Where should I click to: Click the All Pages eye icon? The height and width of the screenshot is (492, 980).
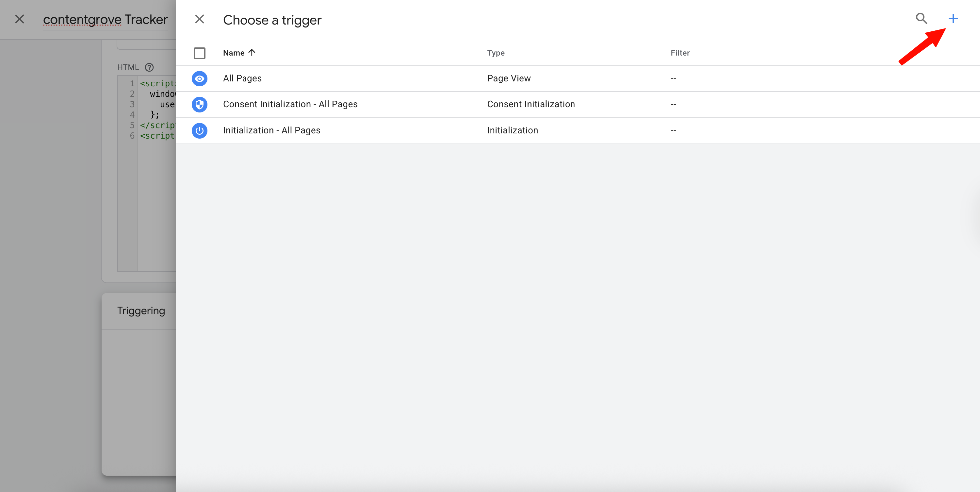point(199,78)
